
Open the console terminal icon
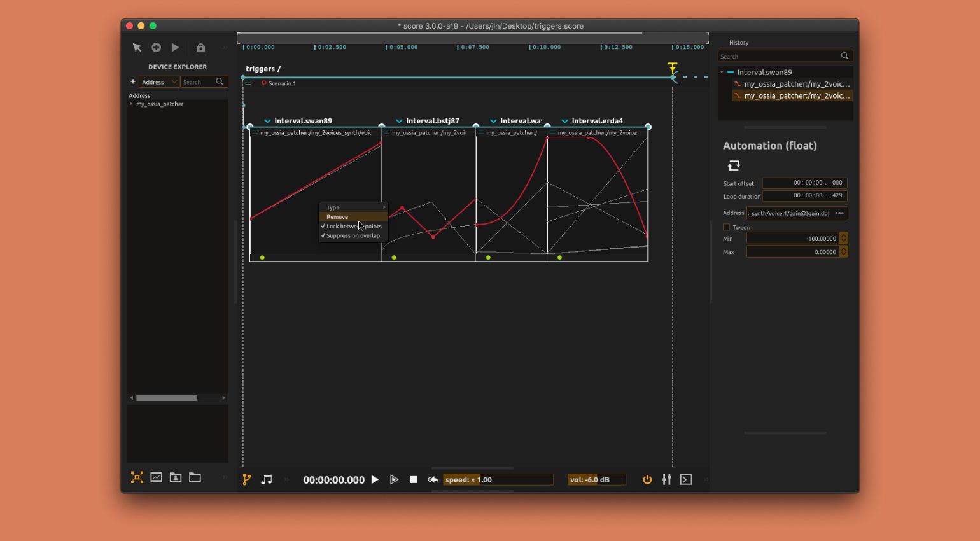(x=686, y=480)
